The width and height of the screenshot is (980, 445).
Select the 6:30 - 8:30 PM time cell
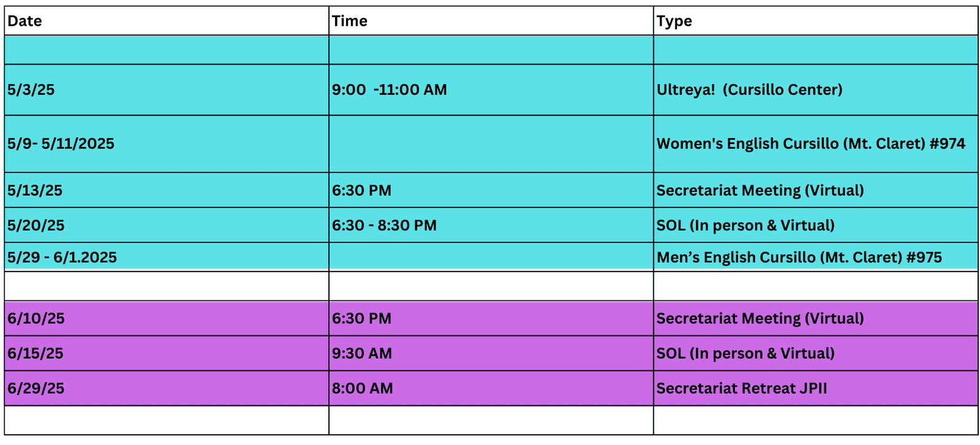491,225
